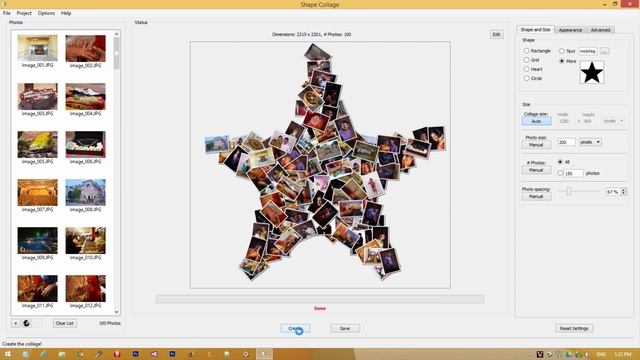Open the collage size units dropdown
Viewport: 640px width, 360px height.
coord(613,121)
